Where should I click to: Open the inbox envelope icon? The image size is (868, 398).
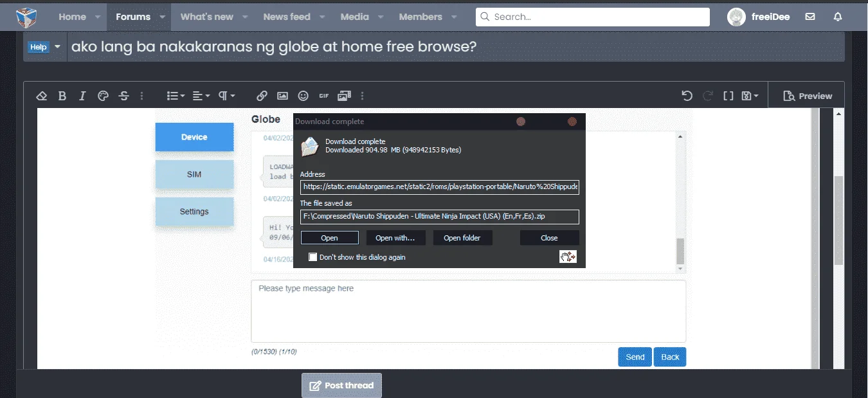click(810, 17)
